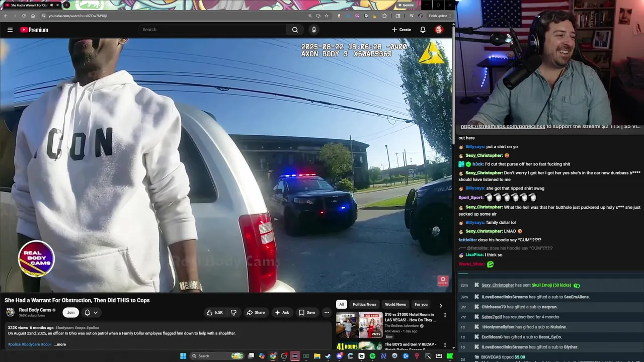Open options for the BOYS RECAP video
Viewport: 644px width, 362px height.
445,345
